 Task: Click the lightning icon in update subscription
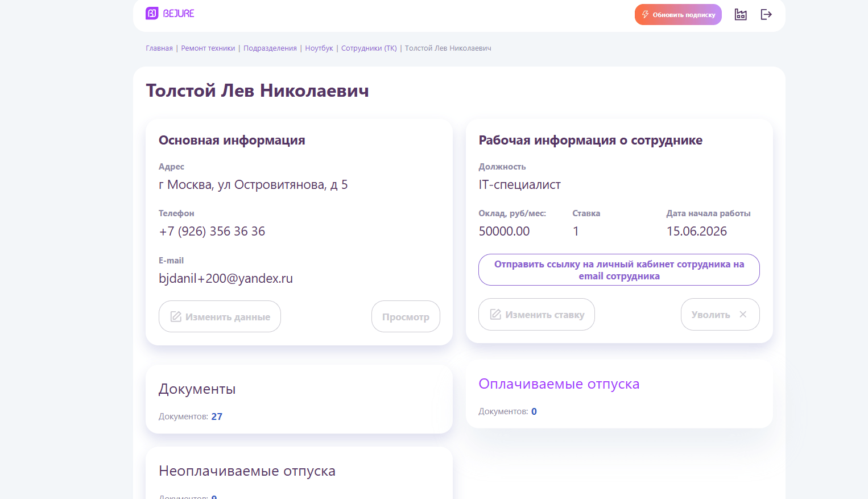645,15
